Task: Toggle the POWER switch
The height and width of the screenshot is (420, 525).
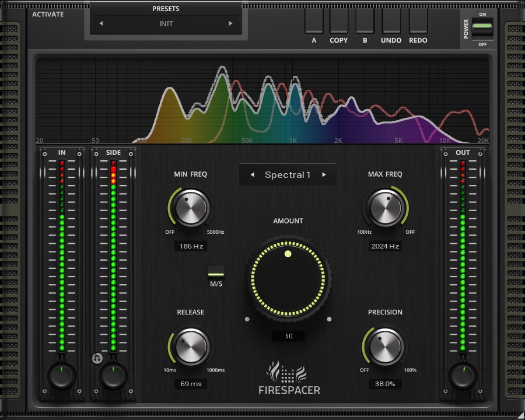Action: 482,27
